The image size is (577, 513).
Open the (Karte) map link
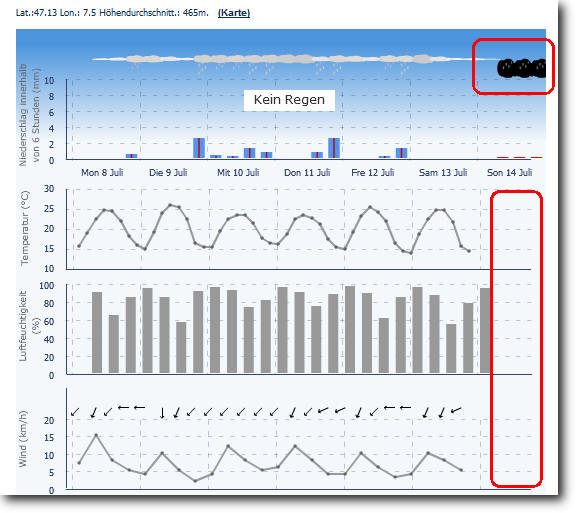(x=234, y=13)
